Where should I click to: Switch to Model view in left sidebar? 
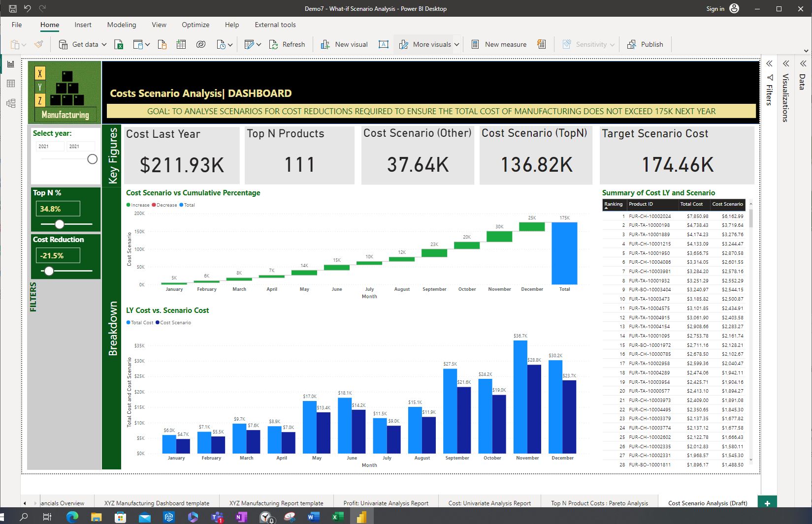click(x=11, y=103)
